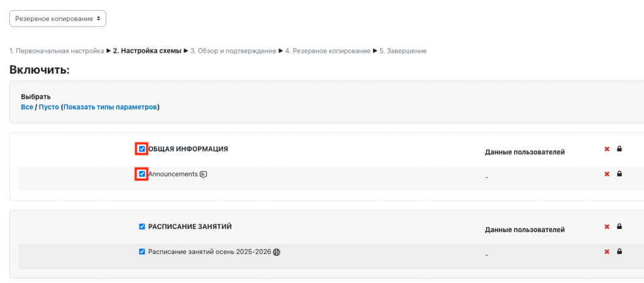Screen dimensions: 644x283
Task: Open the Резервное копирование dropdown
Action: [58, 19]
